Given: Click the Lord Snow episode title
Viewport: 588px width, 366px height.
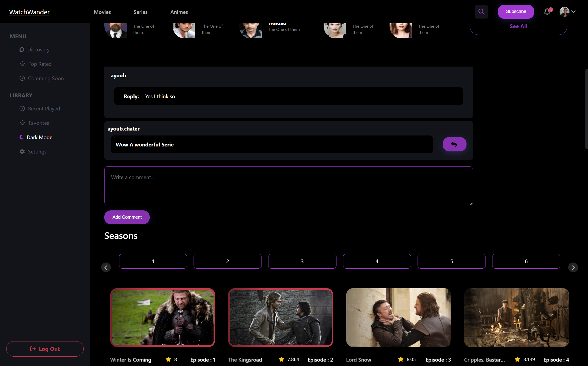Looking at the screenshot, I should 359,360.
